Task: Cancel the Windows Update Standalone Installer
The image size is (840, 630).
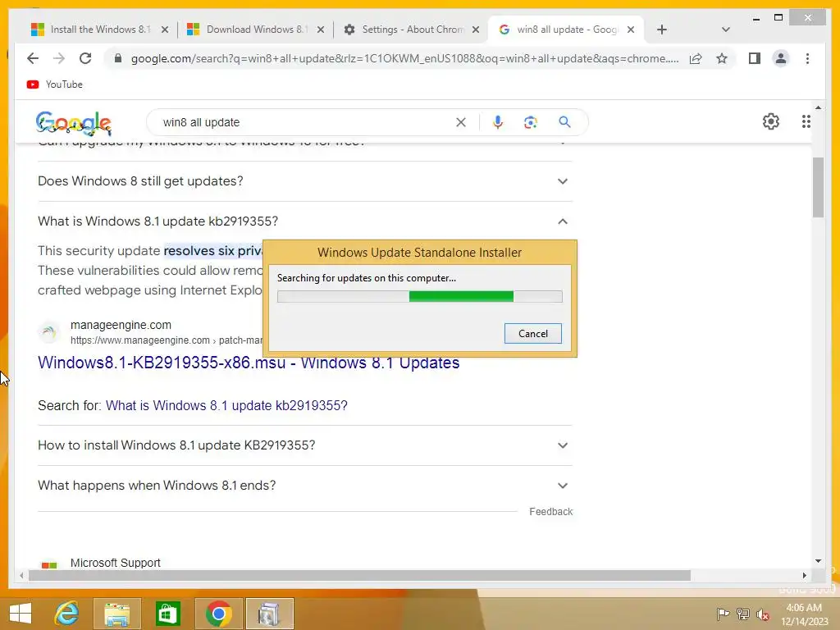Action: pos(533,333)
